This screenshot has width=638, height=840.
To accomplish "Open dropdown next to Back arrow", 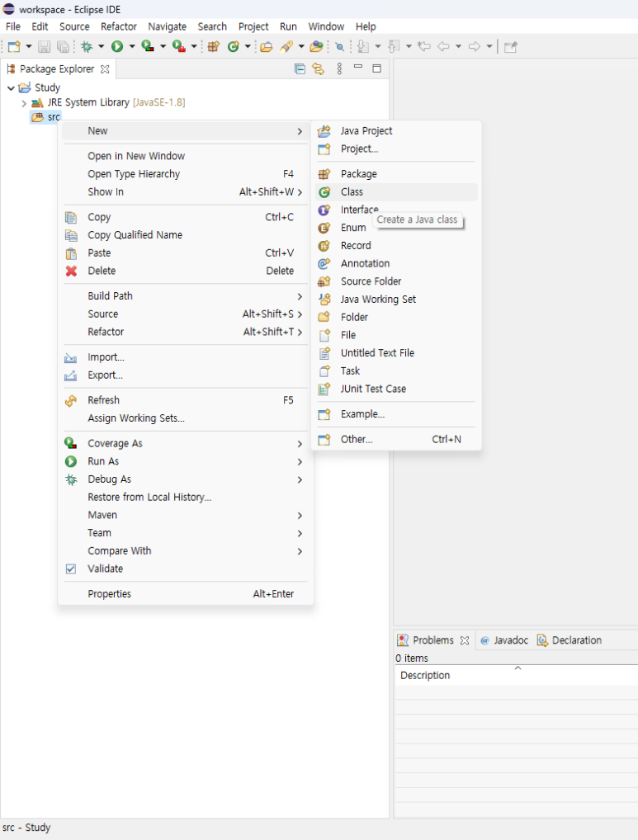I will [x=458, y=46].
